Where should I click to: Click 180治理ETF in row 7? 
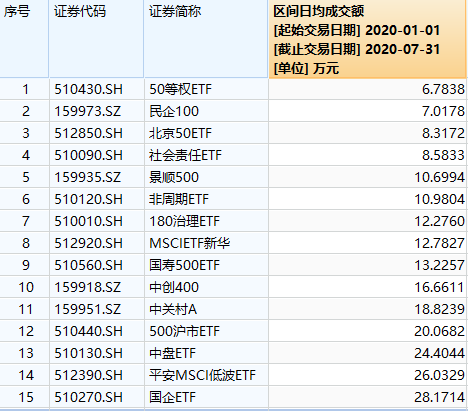click(206, 221)
